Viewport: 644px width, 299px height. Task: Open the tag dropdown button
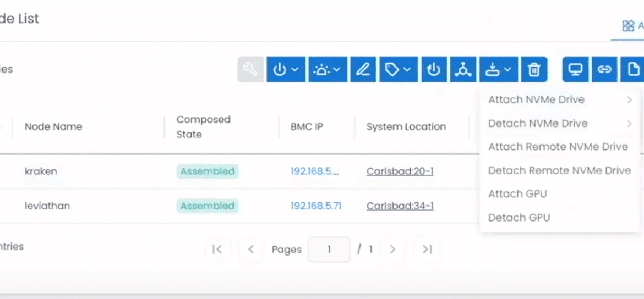[x=399, y=69]
